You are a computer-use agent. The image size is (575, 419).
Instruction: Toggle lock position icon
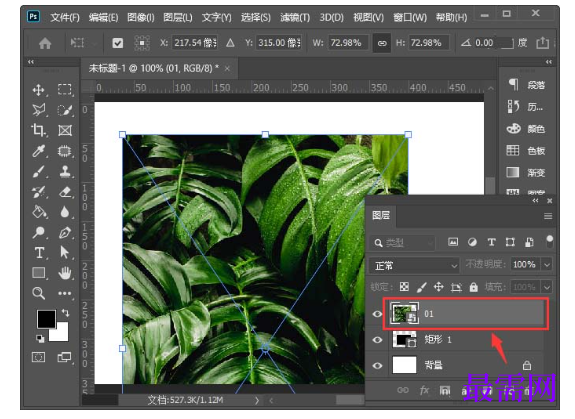pyautogui.click(x=439, y=287)
